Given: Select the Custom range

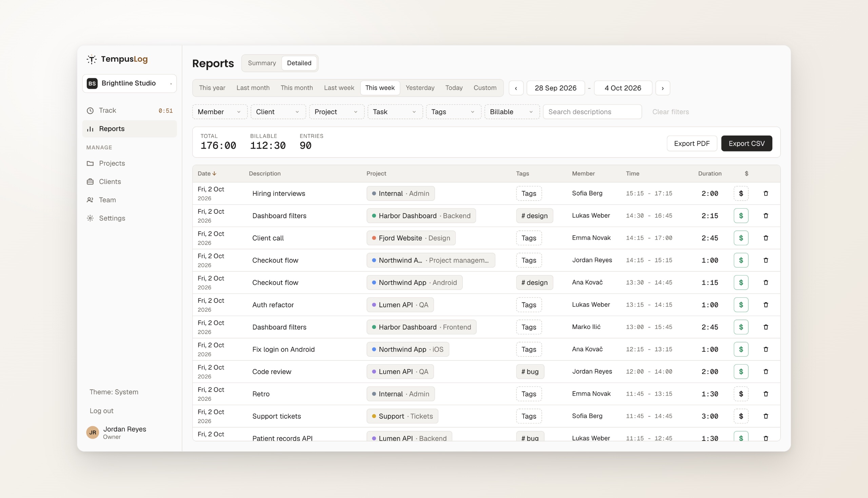Looking at the screenshot, I should pos(485,88).
